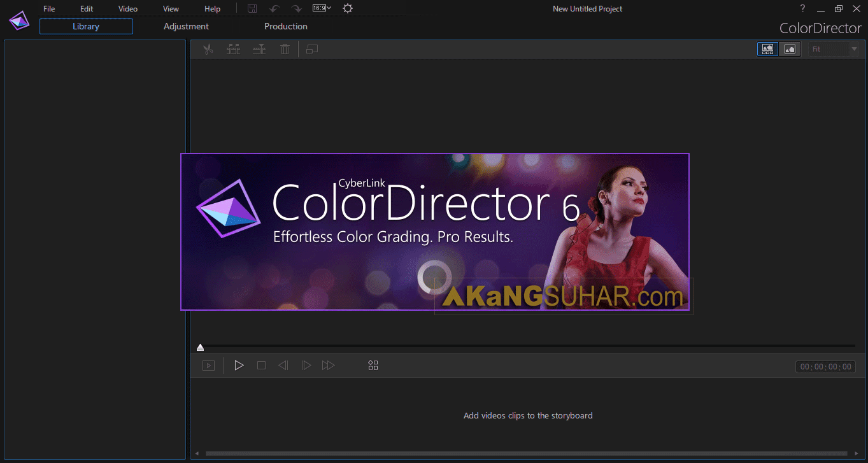
Task: Select the scissors split tool
Action: (x=208, y=49)
